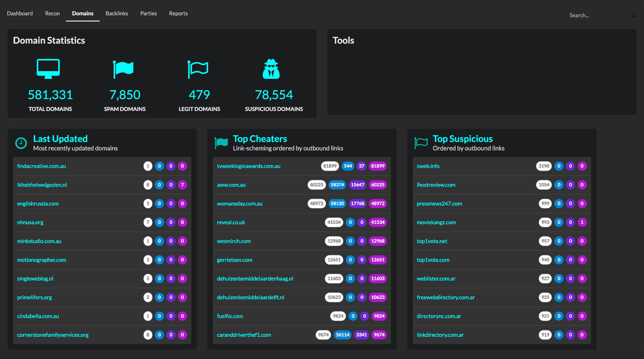Open linkdirectory.com.ar link

click(440, 335)
